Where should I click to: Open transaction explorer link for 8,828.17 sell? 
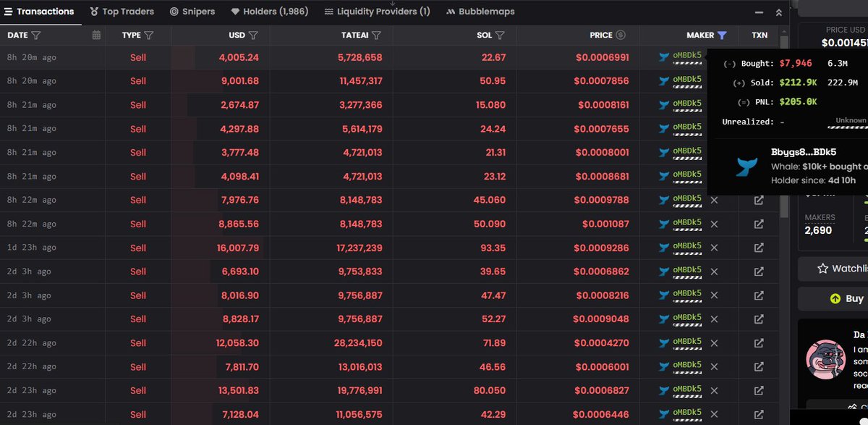[x=759, y=319]
